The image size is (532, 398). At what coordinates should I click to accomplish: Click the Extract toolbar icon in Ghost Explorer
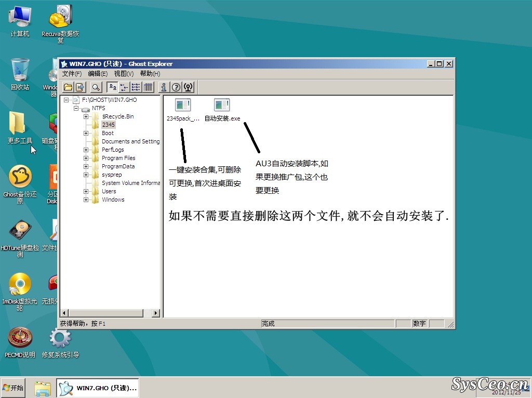(x=80, y=87)
